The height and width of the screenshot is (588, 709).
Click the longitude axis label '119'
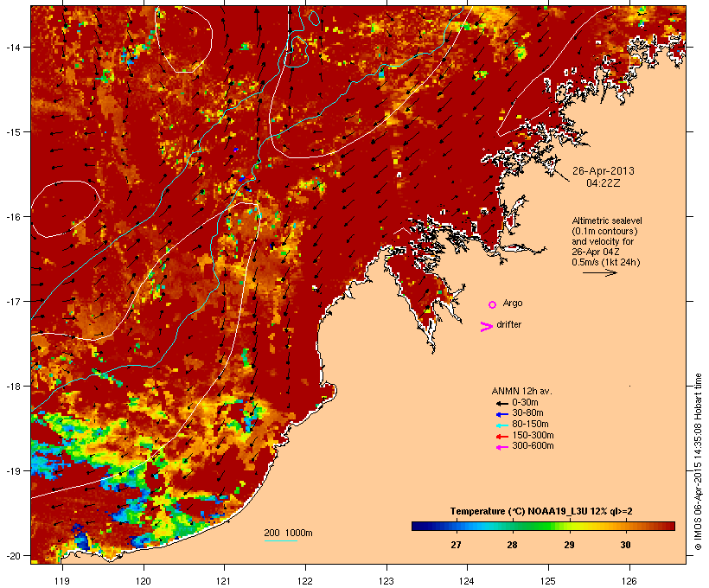click(62, 581)
